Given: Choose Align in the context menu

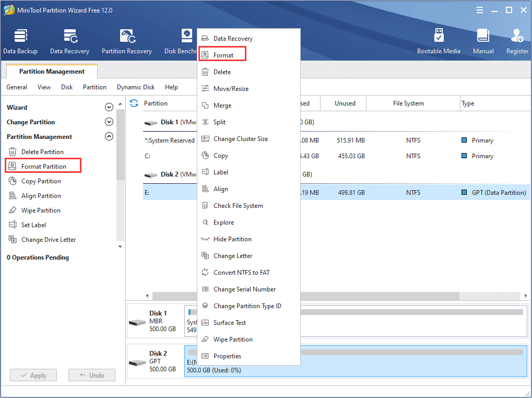Looking at the screenshot, I should click(249, 189).
